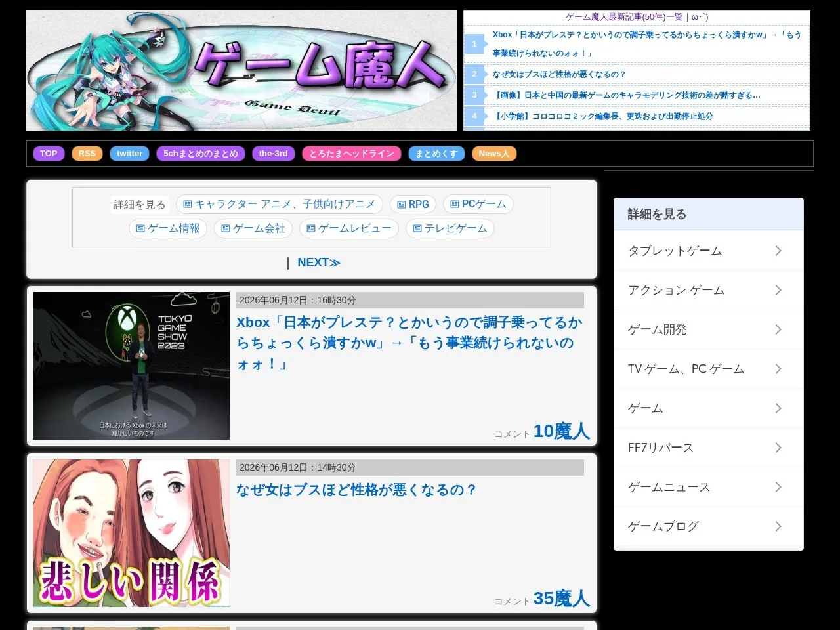Screen dimensions: 840x630
Task: Open the TOP navigation pill
Action: click(x=49, y=154)
